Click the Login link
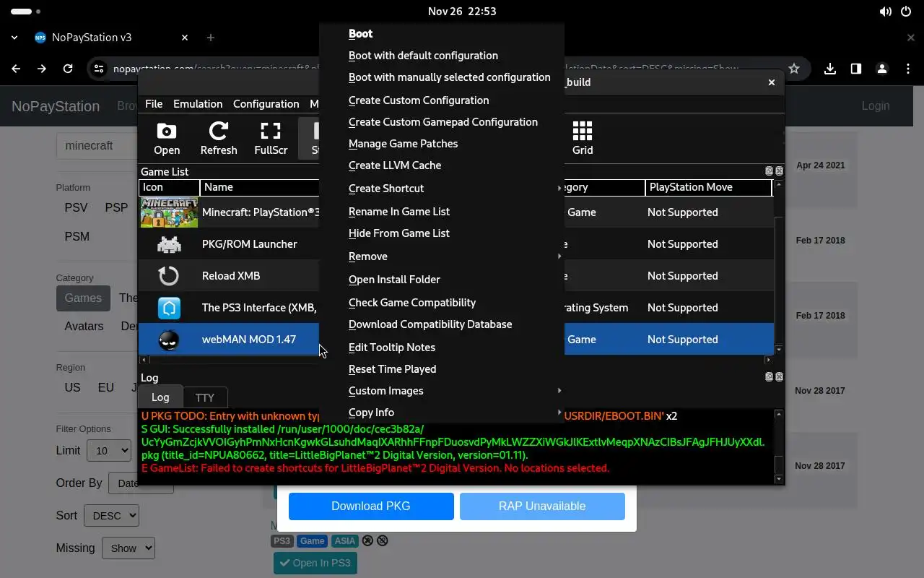924x578 pixels. [x=876, y=106]
